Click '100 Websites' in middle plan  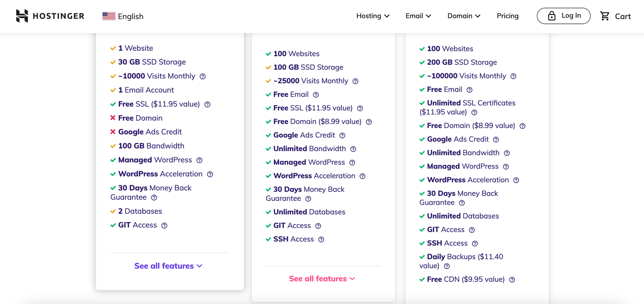[296, 54]
